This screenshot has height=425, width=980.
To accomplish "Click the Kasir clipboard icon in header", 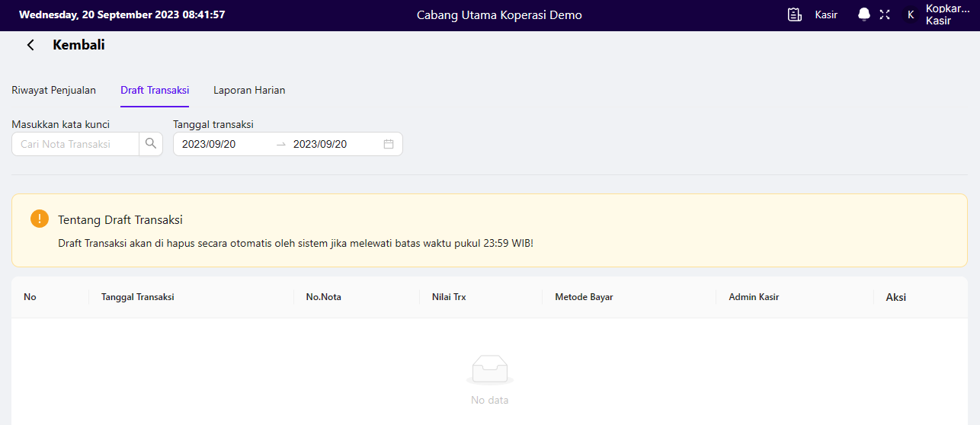I will tap(795, 14).
